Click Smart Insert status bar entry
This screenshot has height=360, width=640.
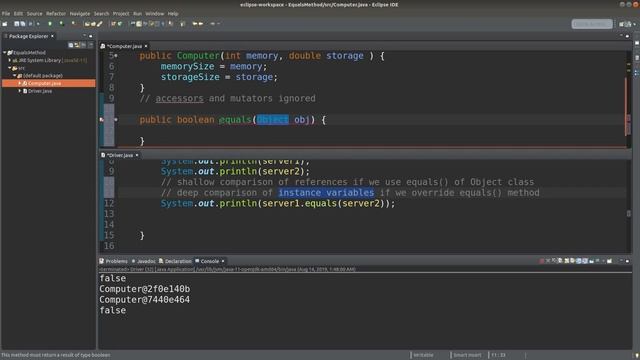467,355
